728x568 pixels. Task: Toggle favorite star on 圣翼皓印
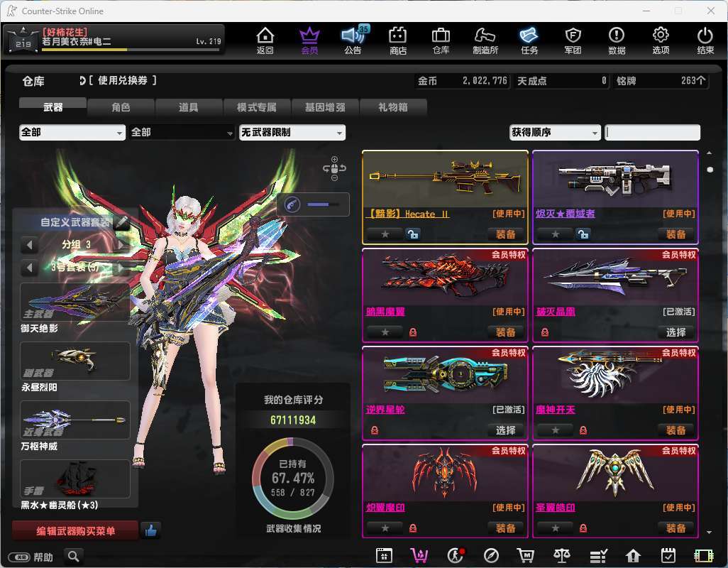556,528
